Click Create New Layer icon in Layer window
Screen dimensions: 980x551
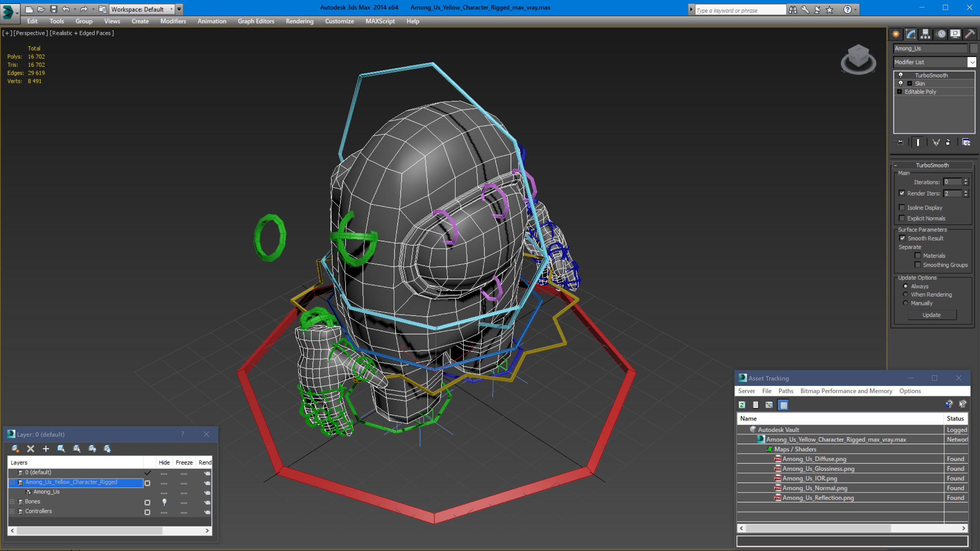15,449
